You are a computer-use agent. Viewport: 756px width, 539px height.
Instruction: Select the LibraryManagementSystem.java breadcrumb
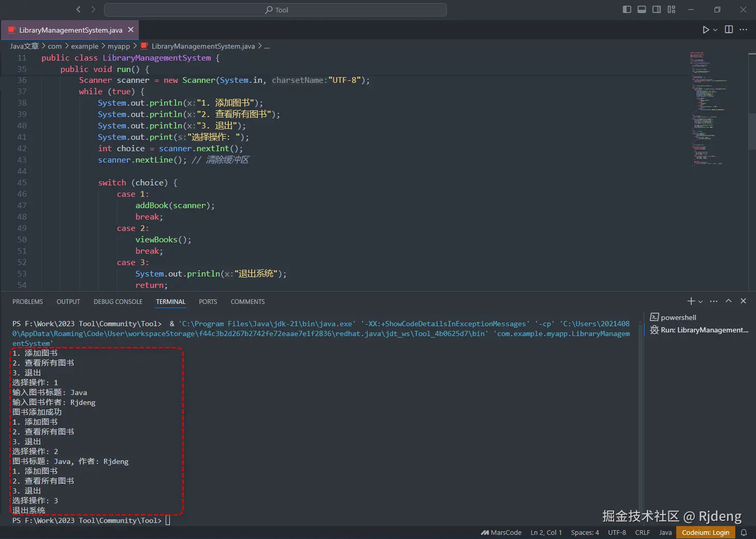(198, 46)
